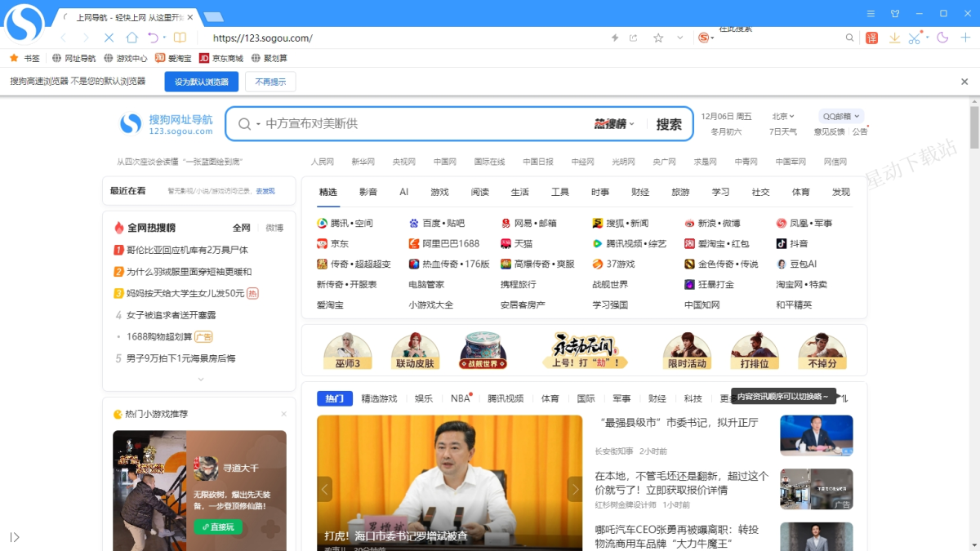Open the QQ邮箱 dropdown
The height and width of the screenshot is (551, 980).
[x=840, y=117]
